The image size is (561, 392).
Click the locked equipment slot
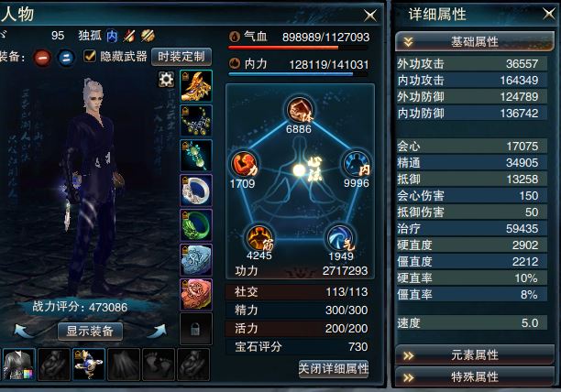pyautogui.click(x=195, y=329)
